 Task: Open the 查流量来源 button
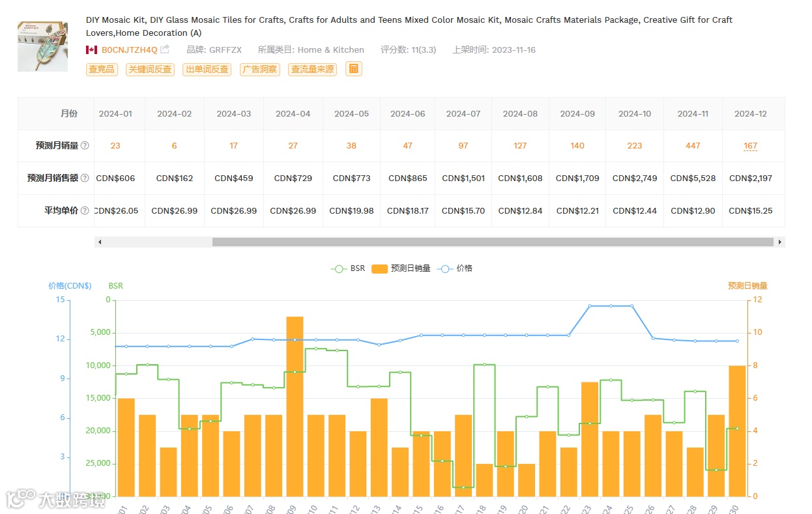(312, 69)
